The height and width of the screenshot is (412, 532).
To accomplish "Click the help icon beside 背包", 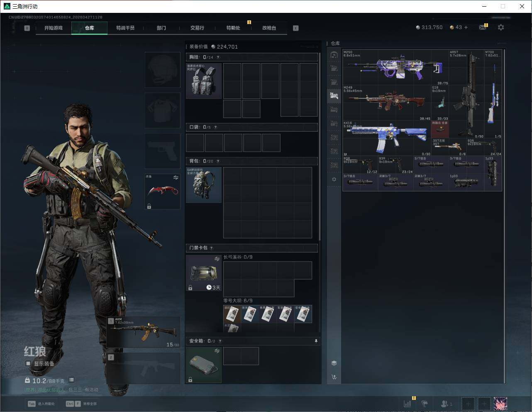I will [218, 161].
